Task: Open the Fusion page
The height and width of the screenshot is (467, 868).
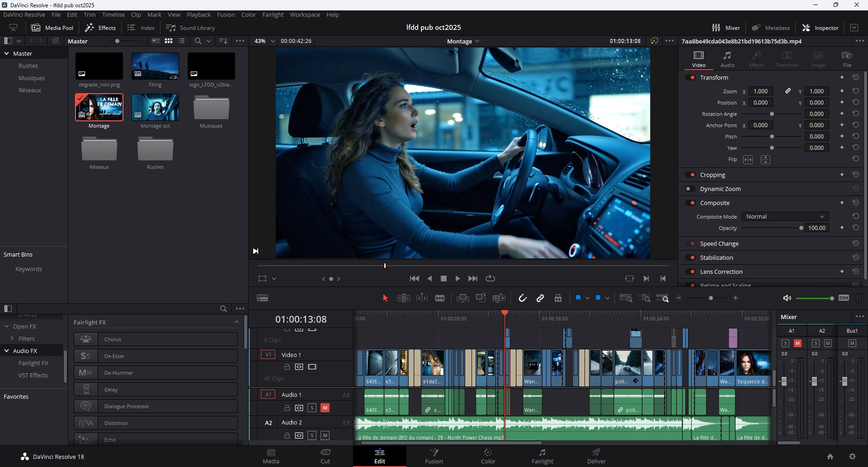Action: coord(434,456)
